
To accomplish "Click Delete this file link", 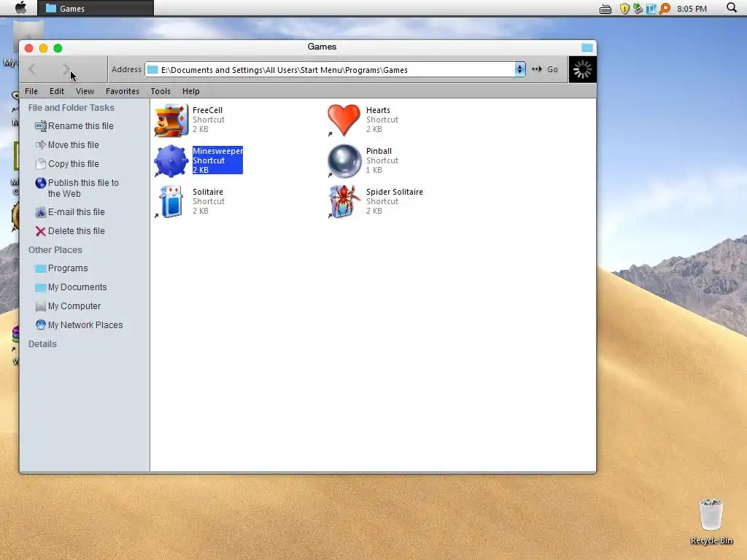I will pyautogui.click(x=76, y=231).
